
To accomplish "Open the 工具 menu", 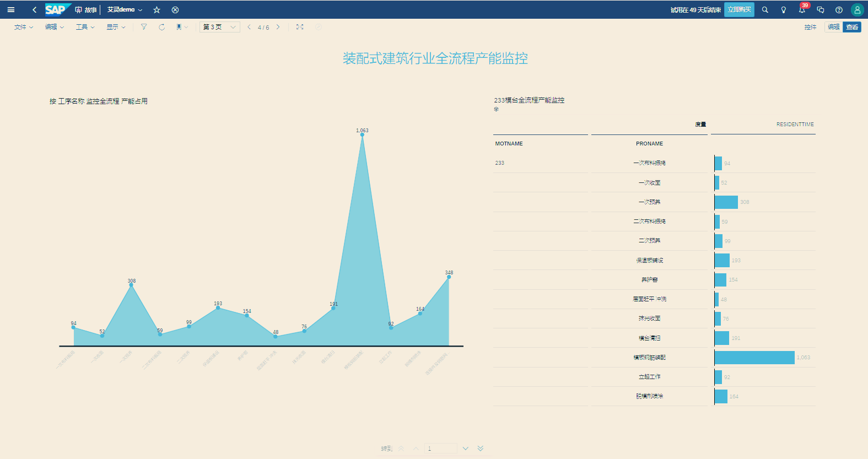I will 85,27.
